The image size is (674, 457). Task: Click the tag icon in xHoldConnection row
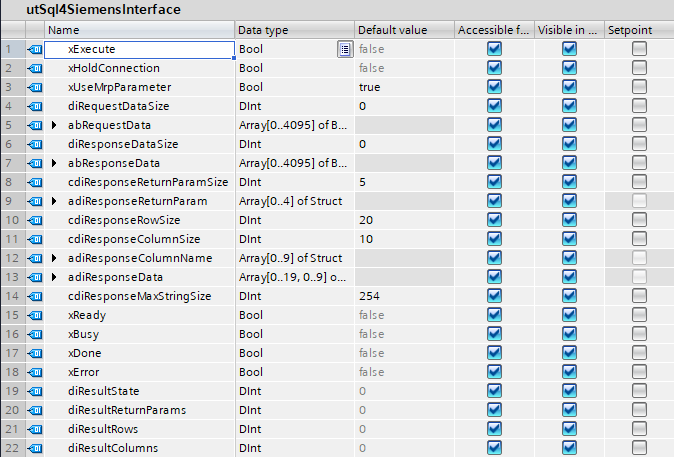[x=35, y=68]
